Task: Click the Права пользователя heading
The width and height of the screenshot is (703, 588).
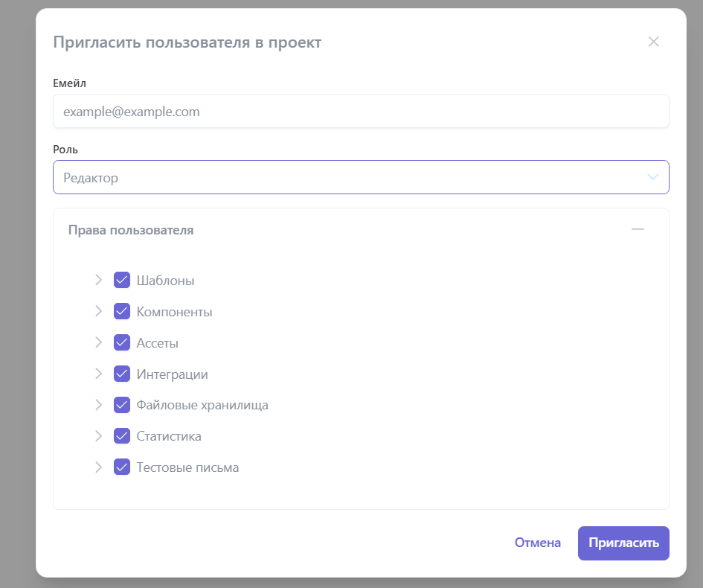Action: [x=131, y=230]
